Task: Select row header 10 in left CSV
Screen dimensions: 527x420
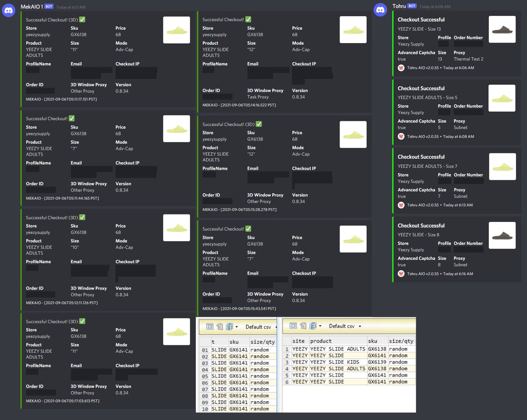Action: [x=204, y=409]
